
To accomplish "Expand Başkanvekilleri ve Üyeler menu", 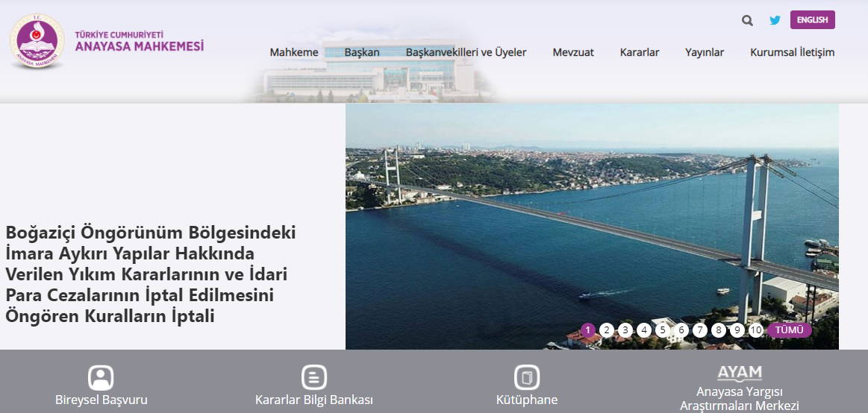I will [466, 52].
